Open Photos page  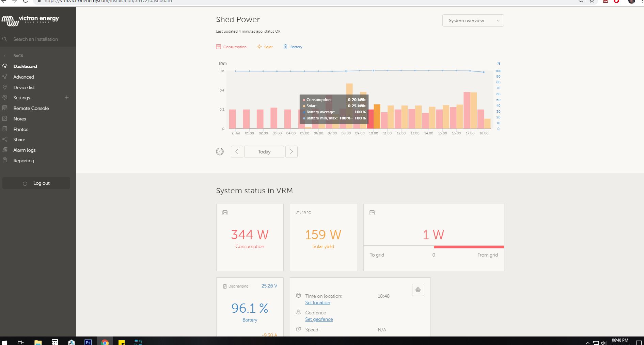(21, 129)
